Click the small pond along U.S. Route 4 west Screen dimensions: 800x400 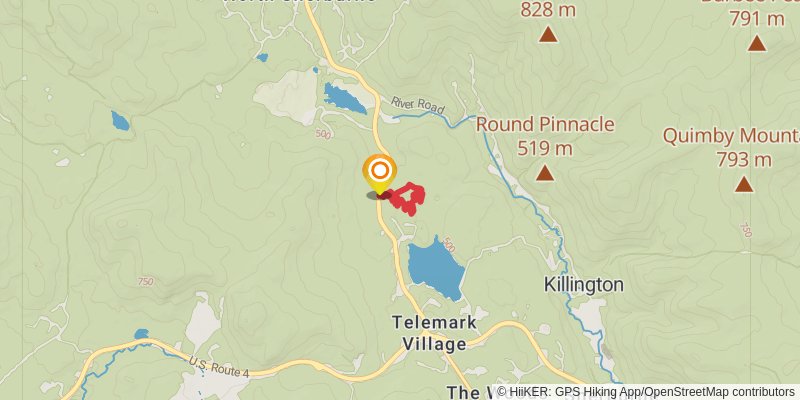coord(141,334)
